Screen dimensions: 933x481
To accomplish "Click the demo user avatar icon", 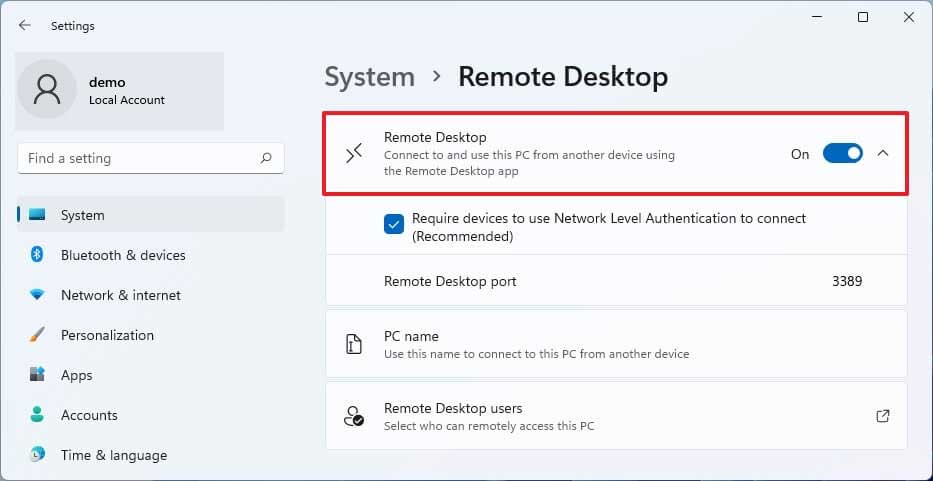I will (47, 89).
